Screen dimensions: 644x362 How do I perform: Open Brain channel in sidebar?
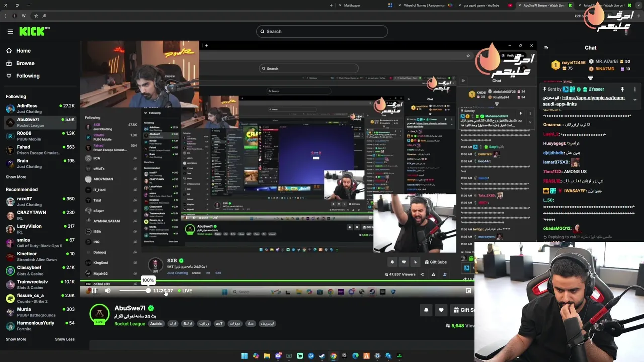pos(40,163)
